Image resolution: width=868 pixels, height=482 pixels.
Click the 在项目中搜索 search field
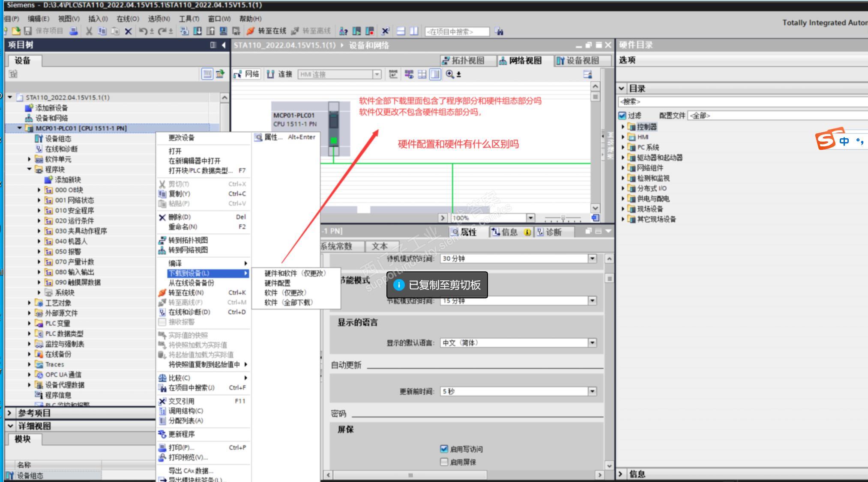(457, 32)
